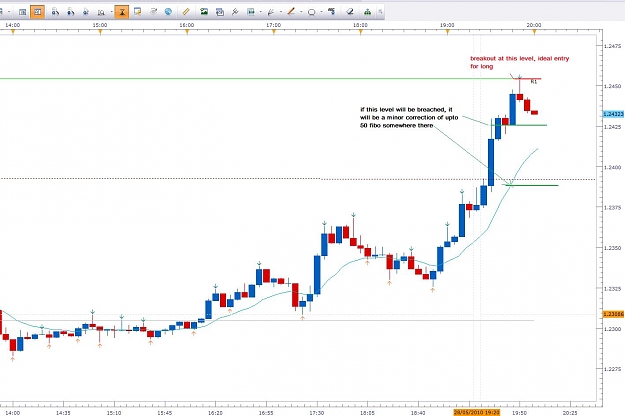Click the 1.2275 price axis label
625x416 pixels.
(613, 369)
